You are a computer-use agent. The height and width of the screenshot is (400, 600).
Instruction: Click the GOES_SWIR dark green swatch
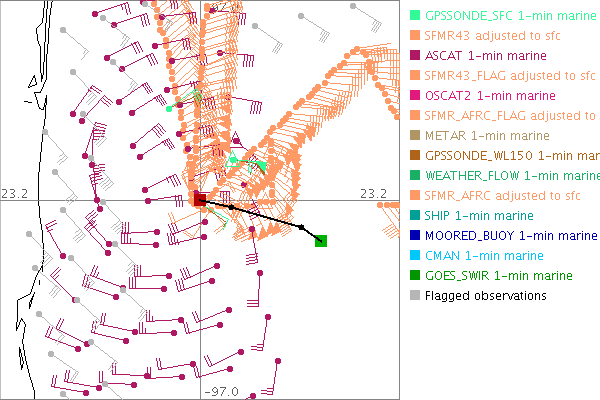click(x=414, y=276)
